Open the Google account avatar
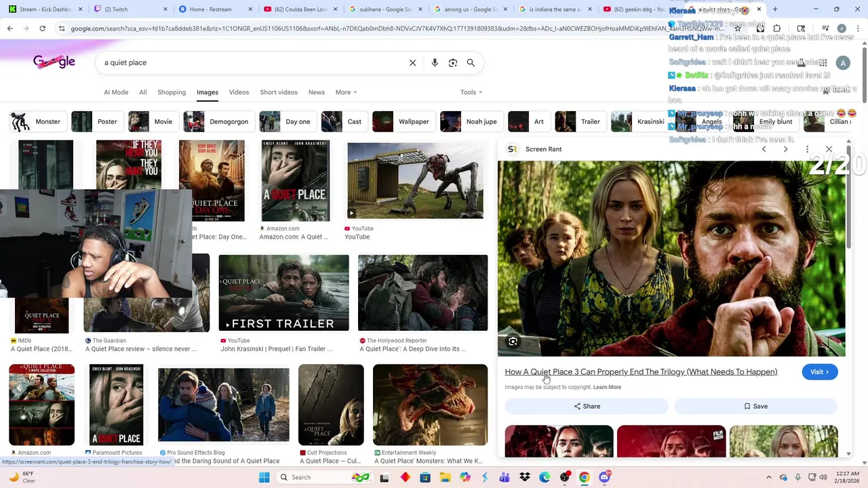 coord(843,63)
